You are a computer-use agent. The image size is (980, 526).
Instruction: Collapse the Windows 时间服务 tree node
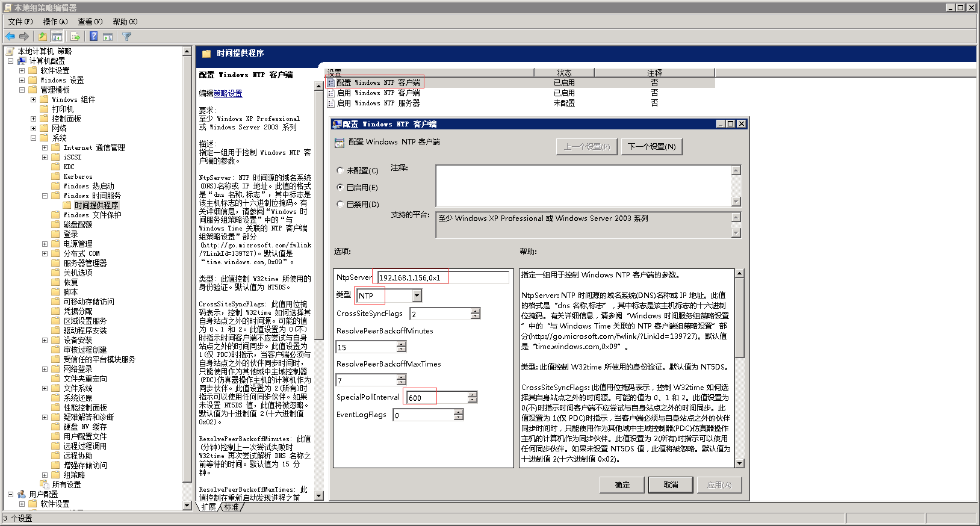pyautogui.click(x=45, y=196)
